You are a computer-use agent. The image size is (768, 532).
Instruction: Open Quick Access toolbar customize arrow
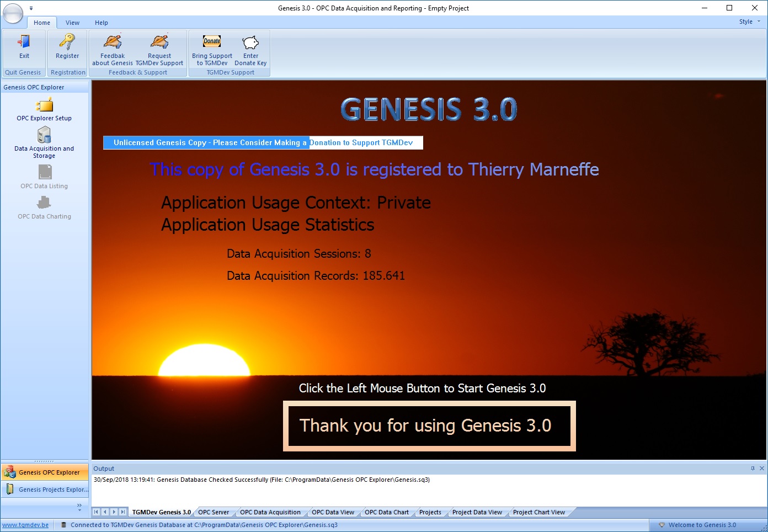31,8
